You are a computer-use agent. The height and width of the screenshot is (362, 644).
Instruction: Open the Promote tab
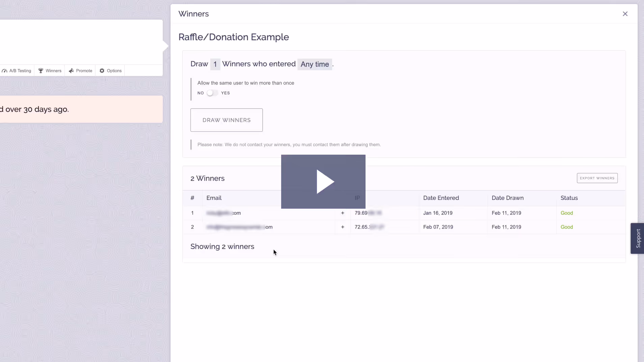pyautogui.click(x=80, y=71)
